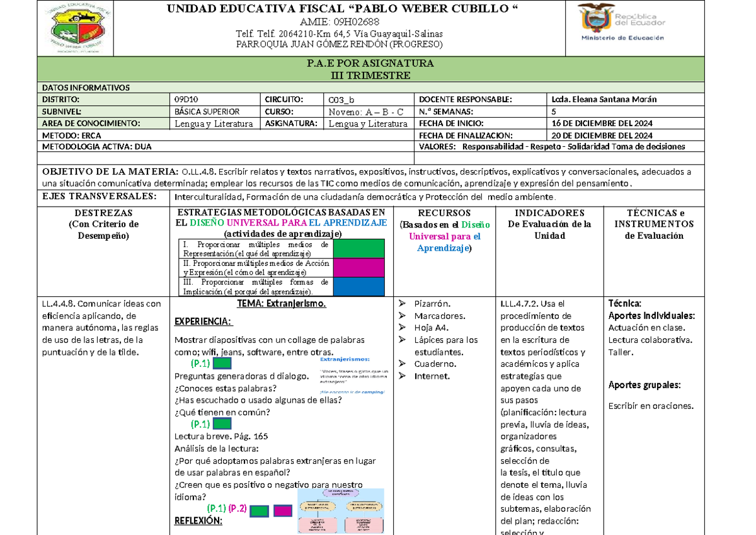
Task: Click the Análisis de la lectura: line
Action: pos(216,449)
